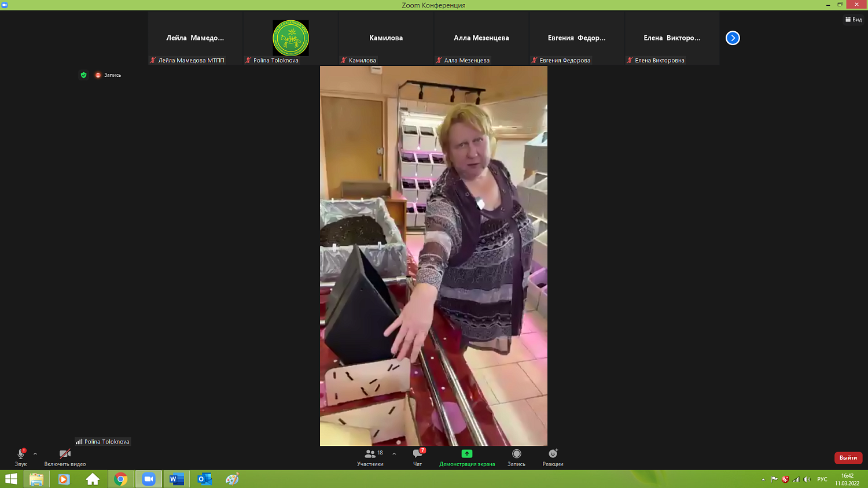
Task: Click the main speaker video area
Action: pos(433,256)
